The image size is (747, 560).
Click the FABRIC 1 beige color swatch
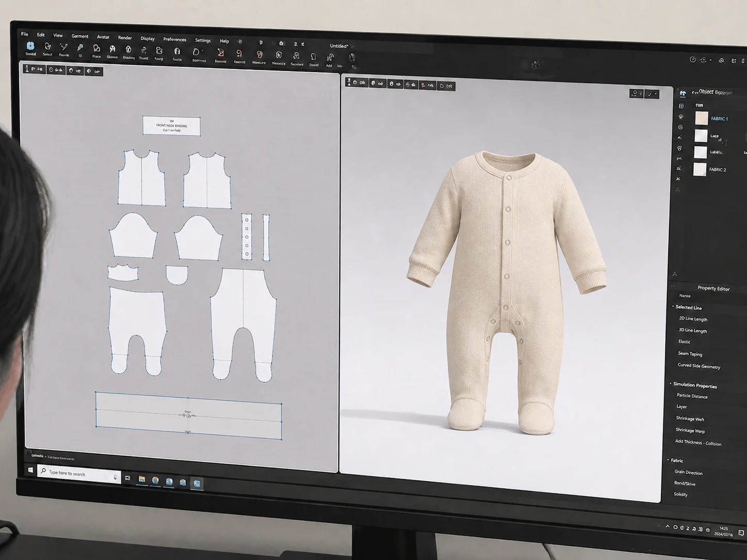(702, 118)
